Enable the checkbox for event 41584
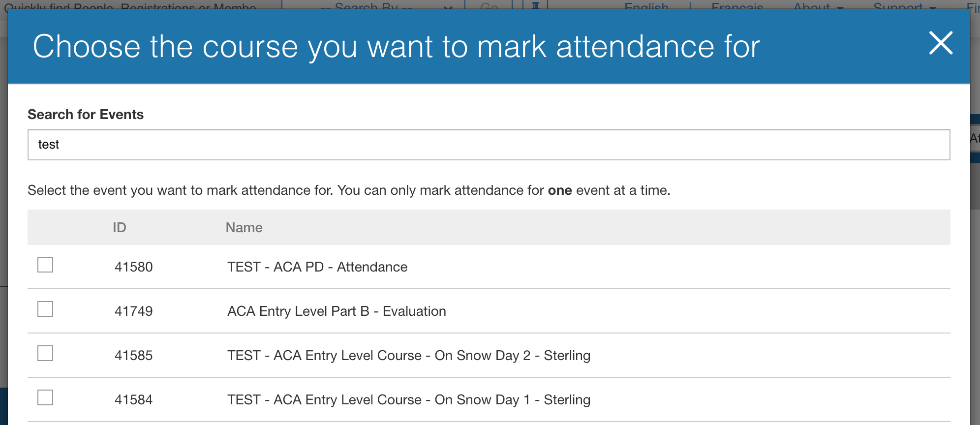Image resolution: width=980 pixels, height=425 pixels. click(x=45, y=397)
